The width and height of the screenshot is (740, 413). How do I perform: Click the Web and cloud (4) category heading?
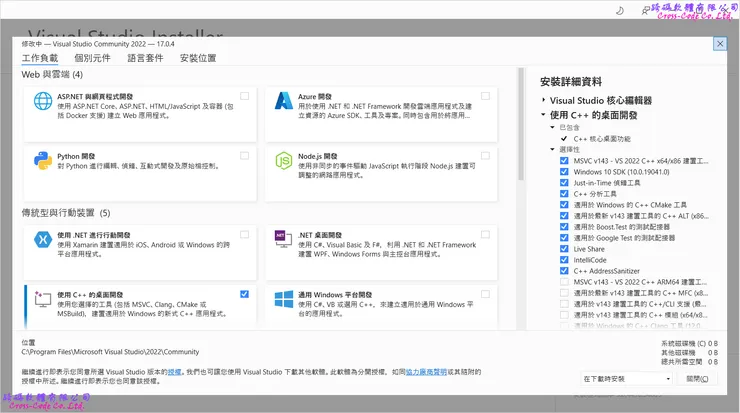[52, 75]
